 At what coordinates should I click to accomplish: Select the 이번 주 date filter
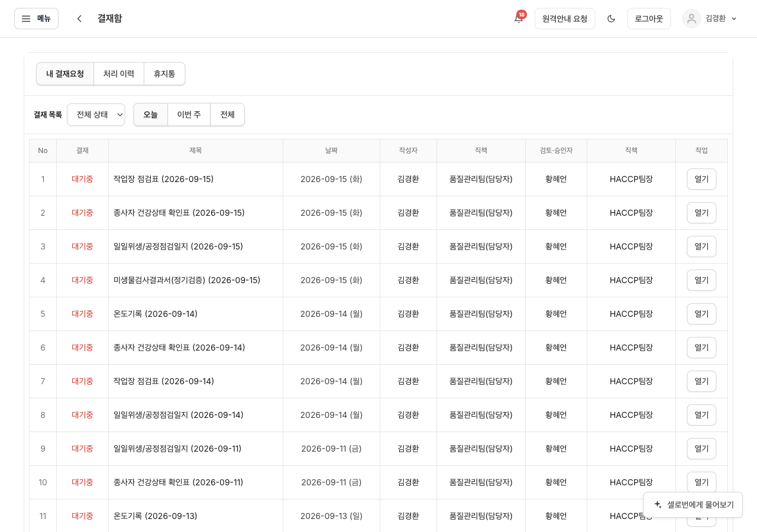(189, 115)
